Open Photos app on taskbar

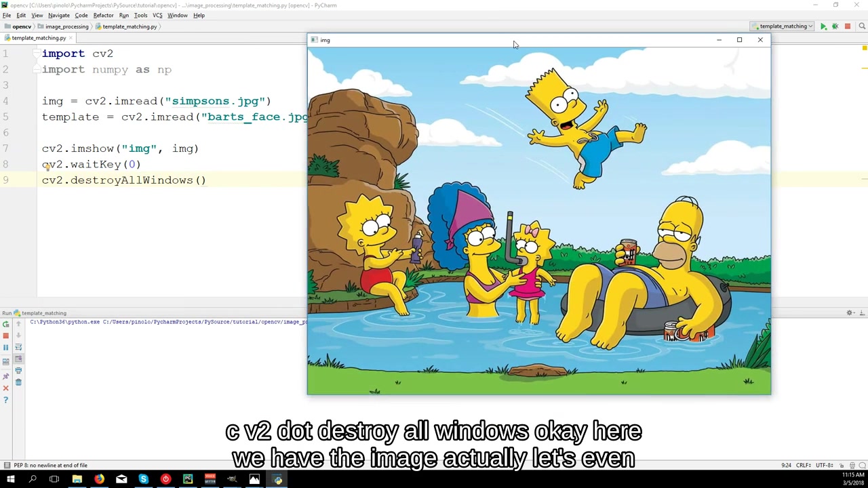point(254,480)
